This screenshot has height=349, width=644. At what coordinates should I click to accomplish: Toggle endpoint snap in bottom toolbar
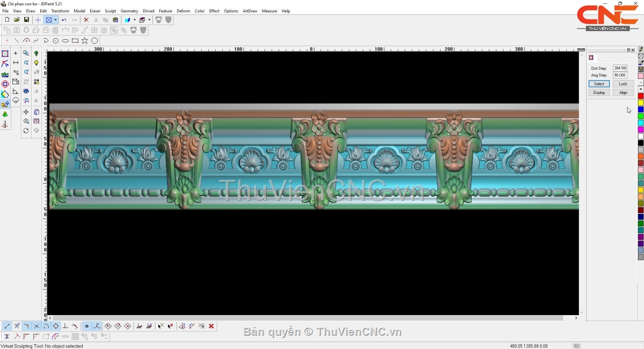pyautogui.click(x=7, y=326)
